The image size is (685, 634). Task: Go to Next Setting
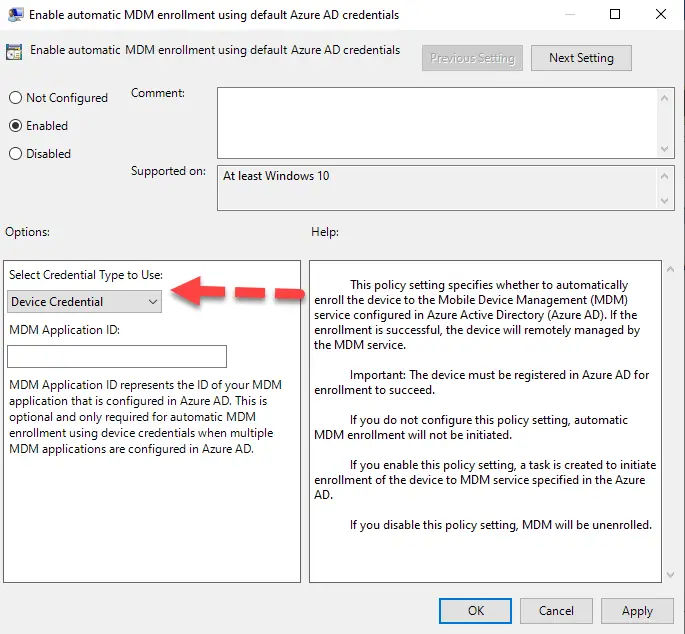(581, 58)
